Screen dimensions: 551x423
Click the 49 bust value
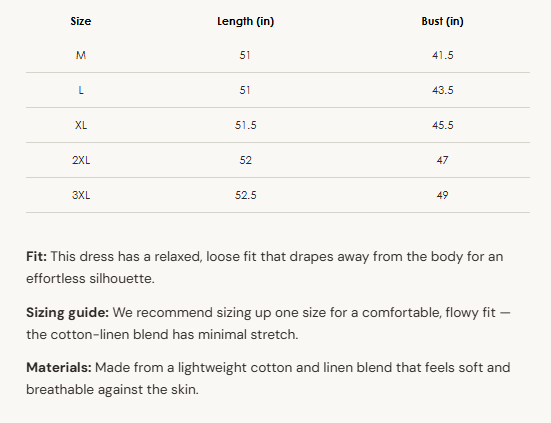[x=442, y=195]
